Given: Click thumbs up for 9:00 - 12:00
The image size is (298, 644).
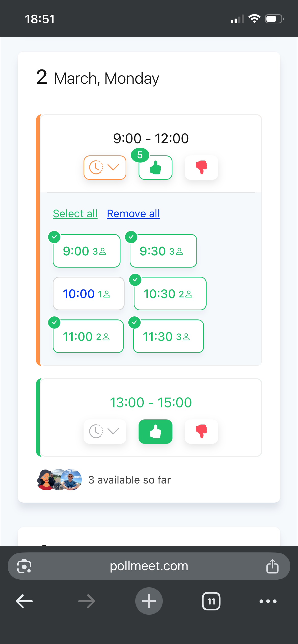Looking at the screenshot, I should tap(155, 168).
